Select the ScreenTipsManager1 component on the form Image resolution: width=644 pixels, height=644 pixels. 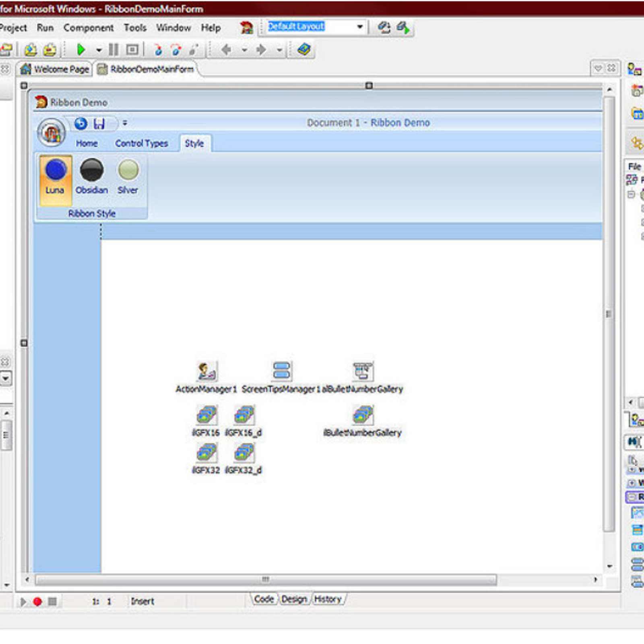click(282, 370)
